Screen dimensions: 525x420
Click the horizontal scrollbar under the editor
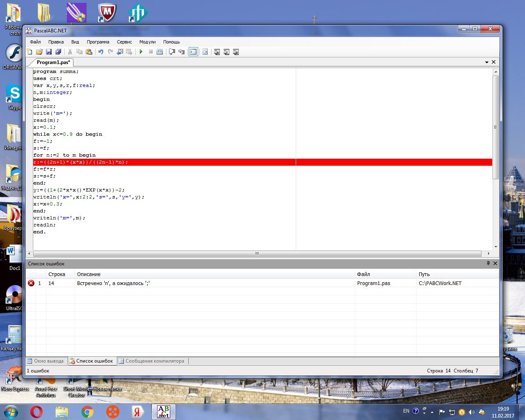(x=257, y=253)
